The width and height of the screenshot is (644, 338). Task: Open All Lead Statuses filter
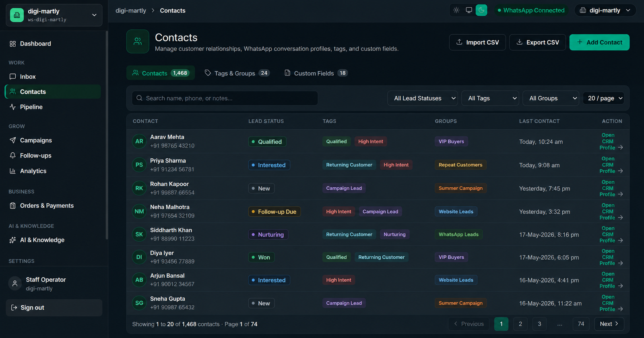click(423, 98)
